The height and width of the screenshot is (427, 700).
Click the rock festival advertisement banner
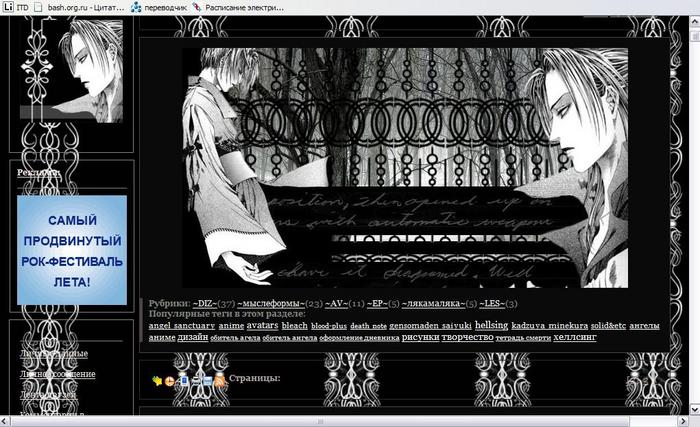tap(72, 250)
